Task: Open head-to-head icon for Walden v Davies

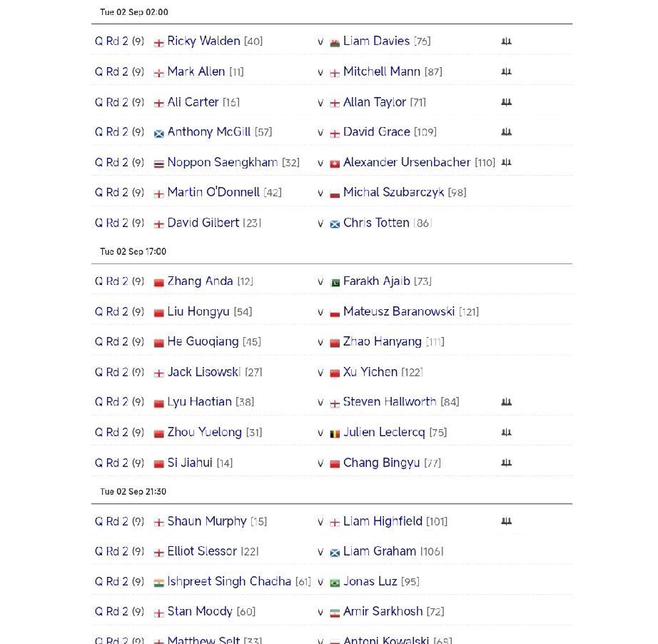Action: coord(506,41)
